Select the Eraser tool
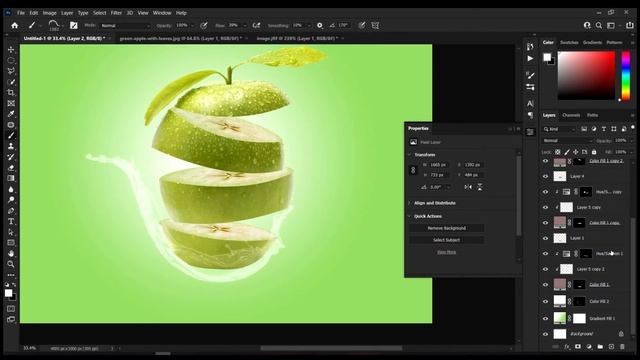The image size is (640, 360). [11, 168]
